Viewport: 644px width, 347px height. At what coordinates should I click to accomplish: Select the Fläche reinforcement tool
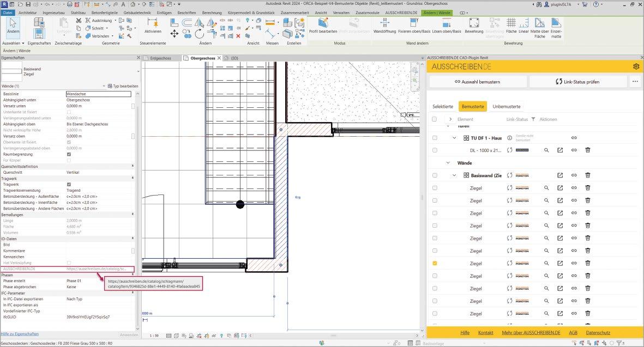(x=511, y=26)
